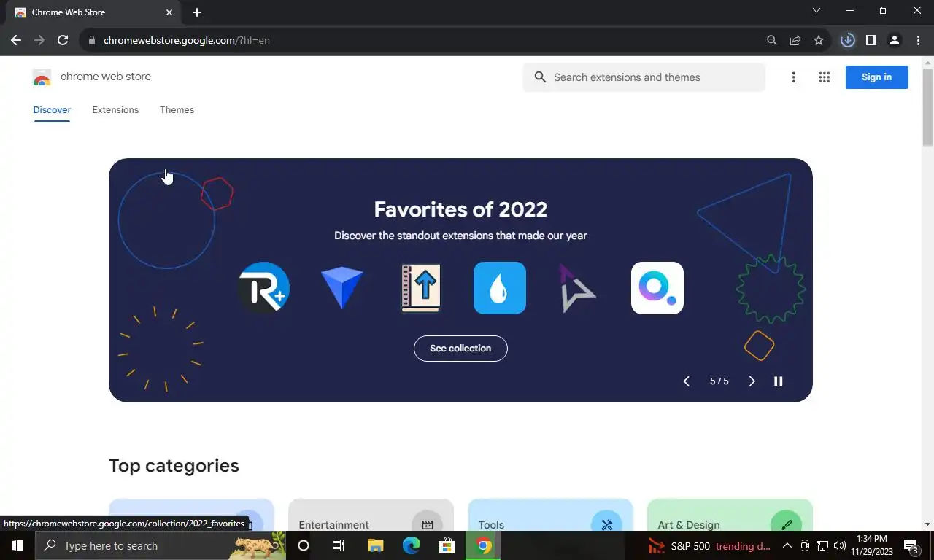Viewport: 934px width, 560px height.
Task: Close the Chrome Web Store tab
Action: pyautogui.click(x=169, y=12)
